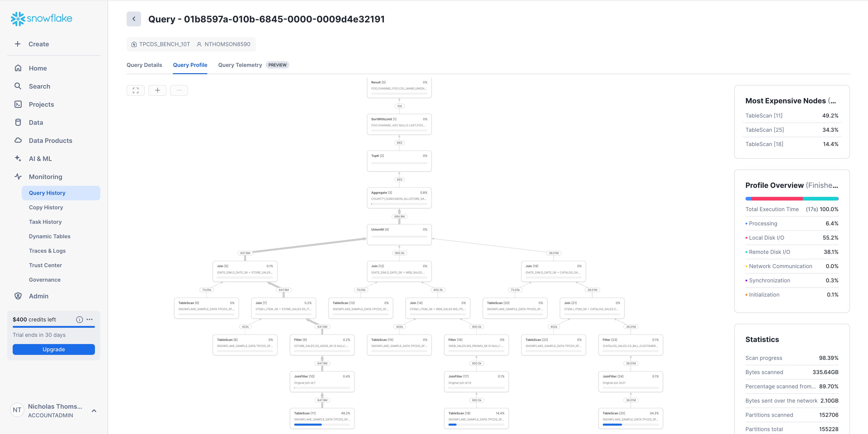The width and height of the screenshot is (868, 434).
Task: Open Data Products via the cloud icon
Action: tap(18, 140)
